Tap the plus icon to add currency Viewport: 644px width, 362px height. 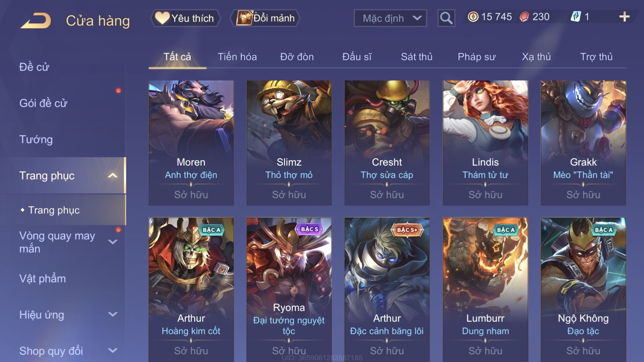(x=624, y=17)
